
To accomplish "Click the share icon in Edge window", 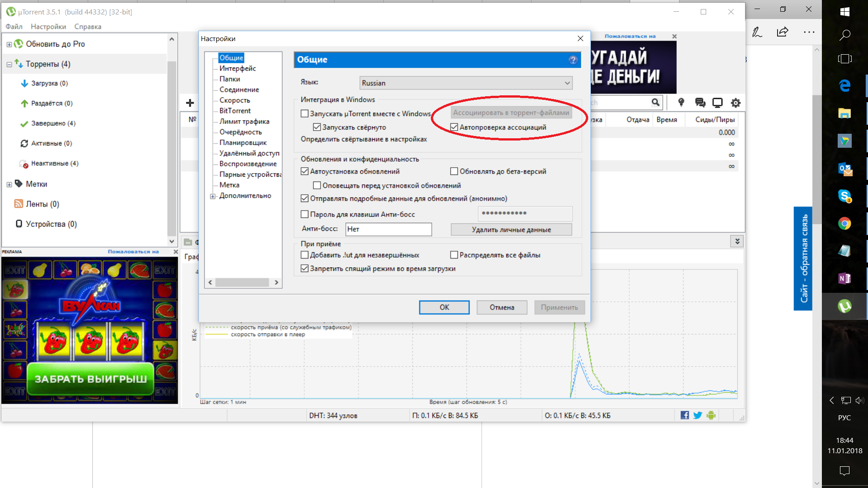I will (783, 32).
